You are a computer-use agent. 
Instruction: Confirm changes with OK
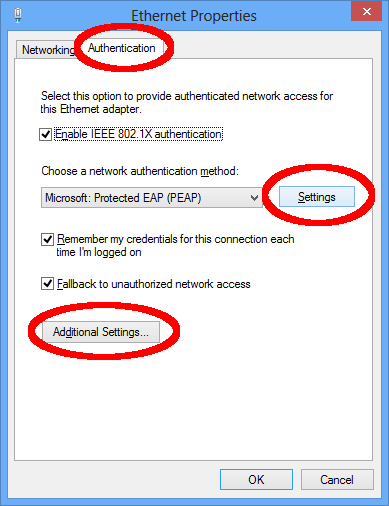(x=256, y=480)
